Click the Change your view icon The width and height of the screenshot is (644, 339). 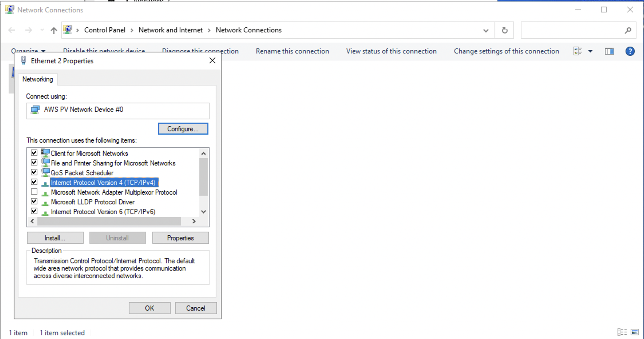(x=578, y=51)
